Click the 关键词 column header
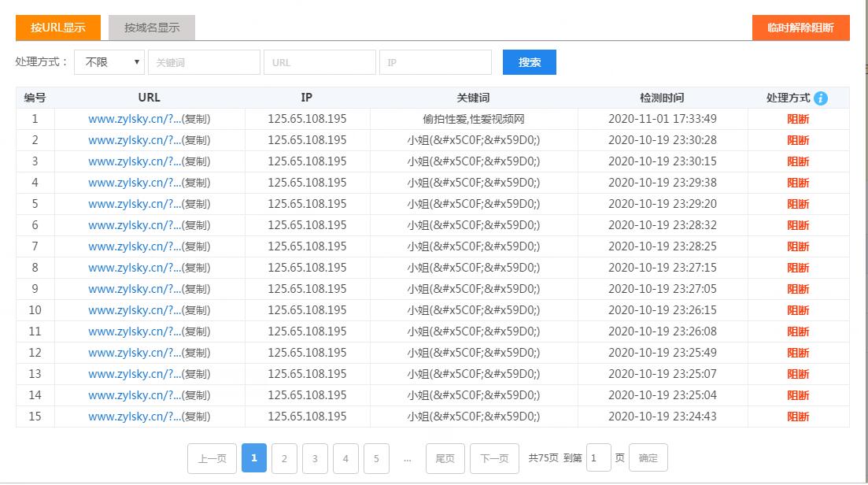The height and width of the screenshot is (485, 868). coord(473,98)
